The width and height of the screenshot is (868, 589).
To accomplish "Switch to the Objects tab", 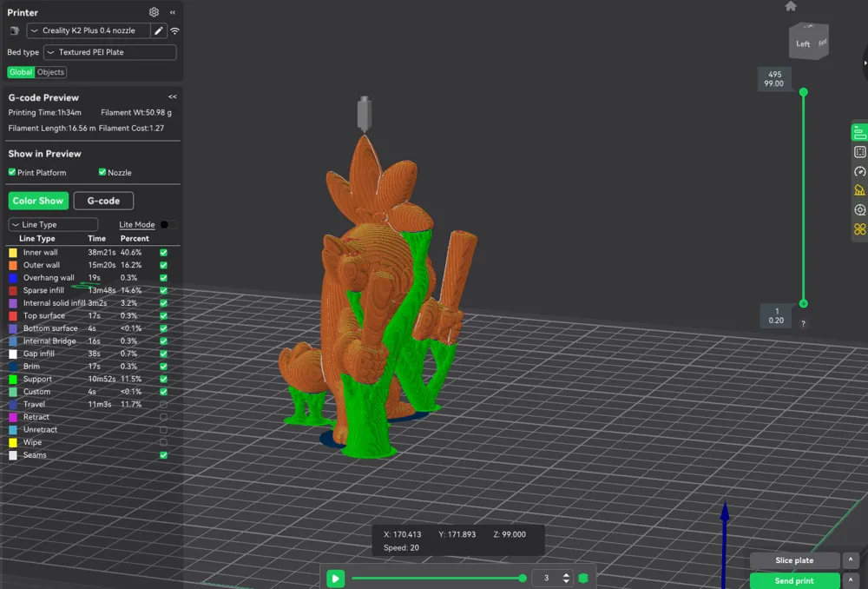I will coord(50,72).
